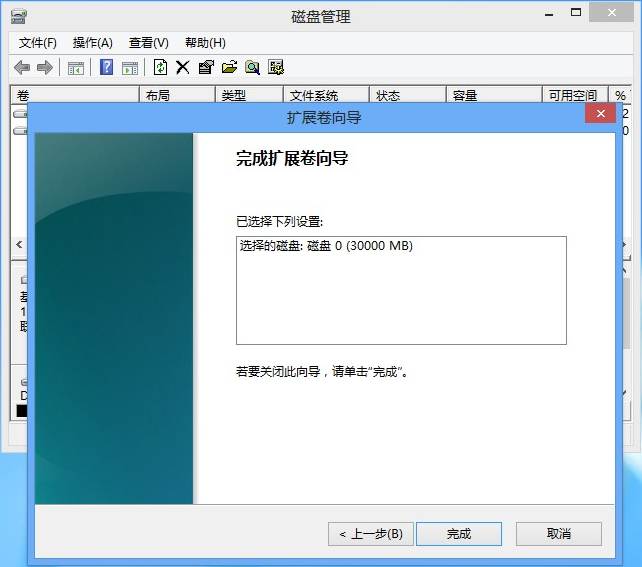642x567 pixels.
Task: Click the forward arrow in Disk Management toolbar
Action: coord(45,68)
